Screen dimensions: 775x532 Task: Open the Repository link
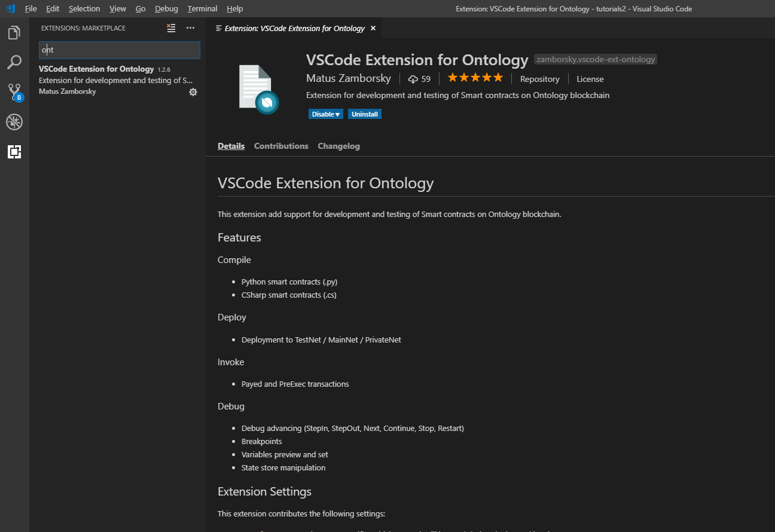pos(540,79)
